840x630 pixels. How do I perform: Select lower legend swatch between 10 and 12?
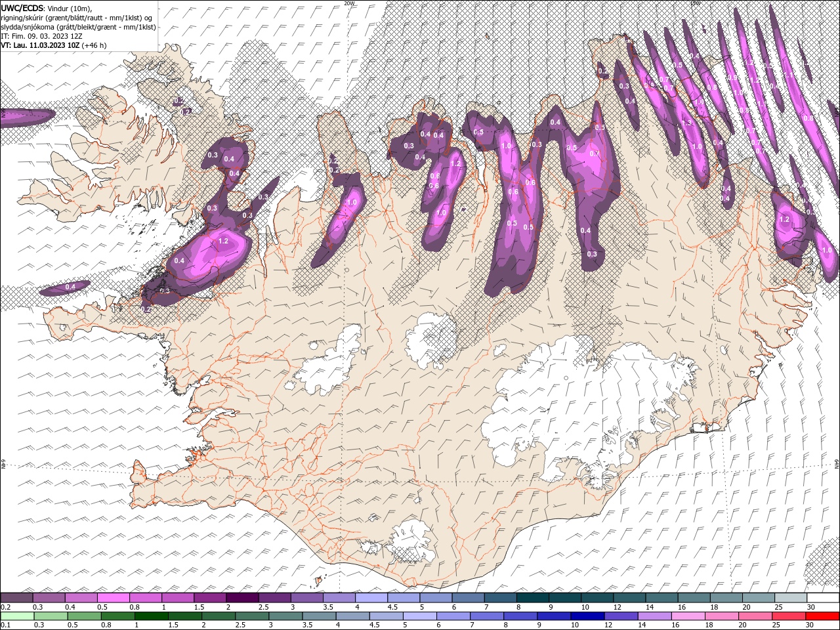pyautogui.click(x=588, y=616)
